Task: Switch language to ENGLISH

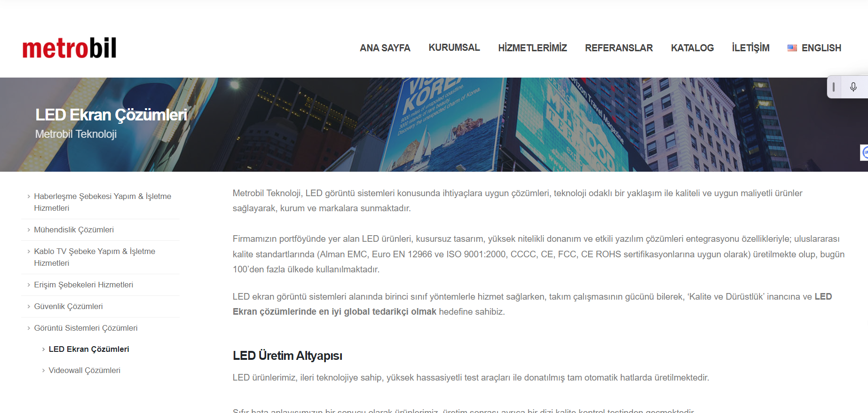Action: [821, 48]
